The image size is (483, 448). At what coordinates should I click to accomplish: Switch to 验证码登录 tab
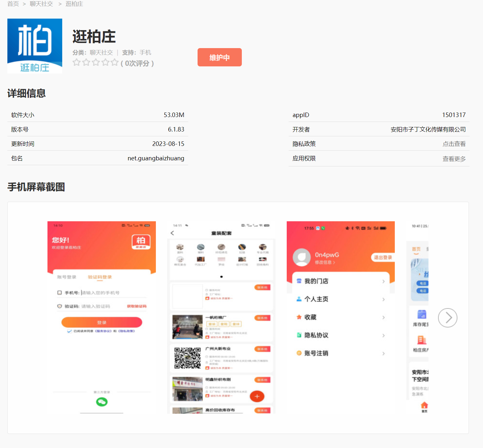pos(100,277)
